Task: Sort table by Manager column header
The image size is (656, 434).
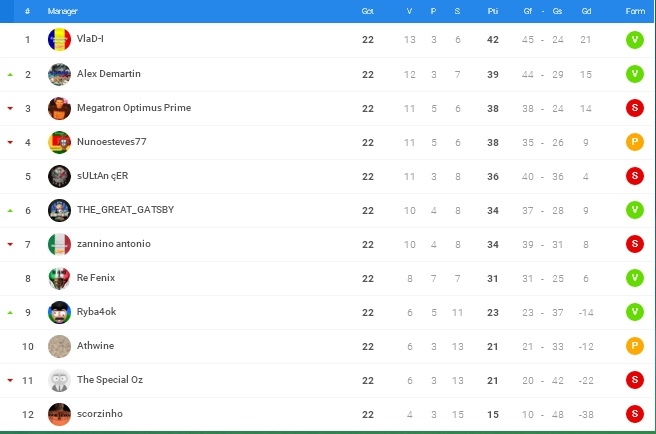Action: click(62, 10)
